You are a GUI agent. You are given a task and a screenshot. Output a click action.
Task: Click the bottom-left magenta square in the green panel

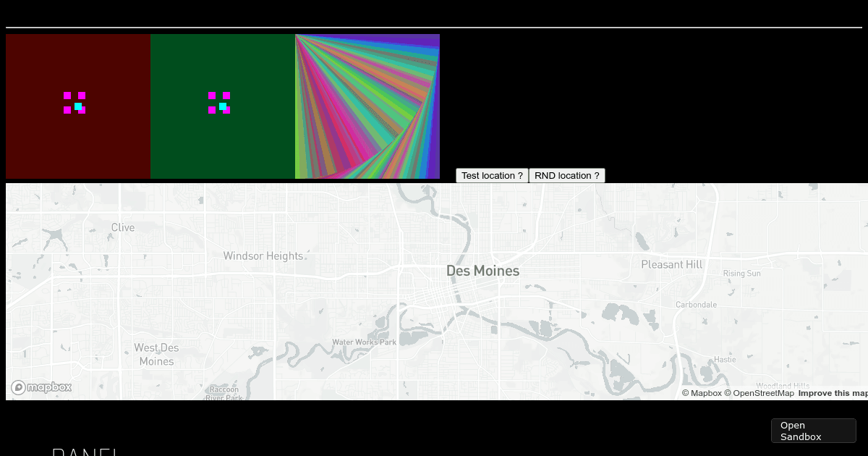tap(212, 110)
